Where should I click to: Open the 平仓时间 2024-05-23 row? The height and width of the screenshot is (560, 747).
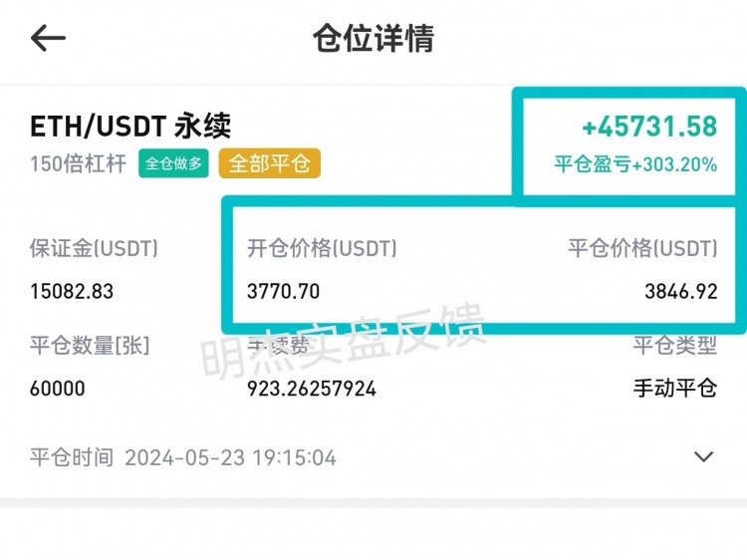click(373, 457)
